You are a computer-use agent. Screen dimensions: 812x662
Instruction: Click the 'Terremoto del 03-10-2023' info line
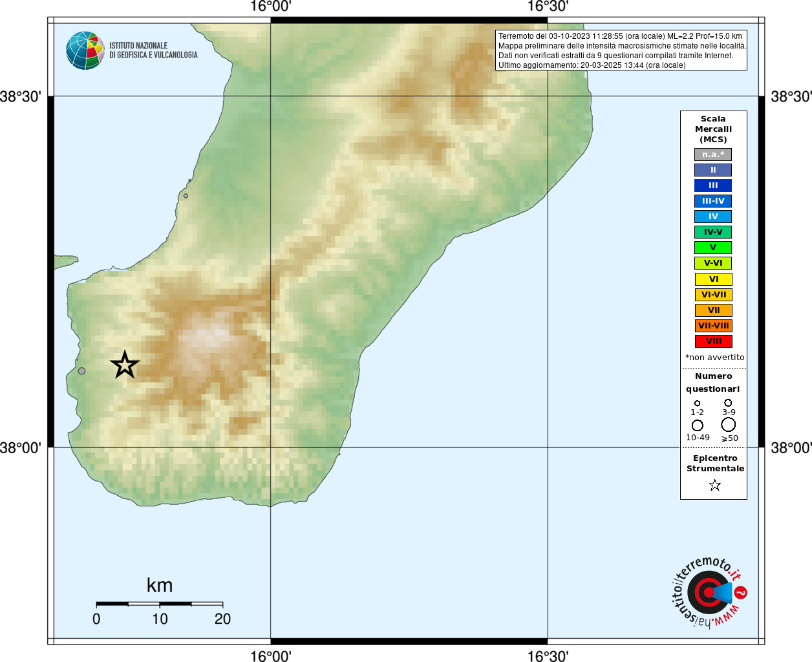620,36
